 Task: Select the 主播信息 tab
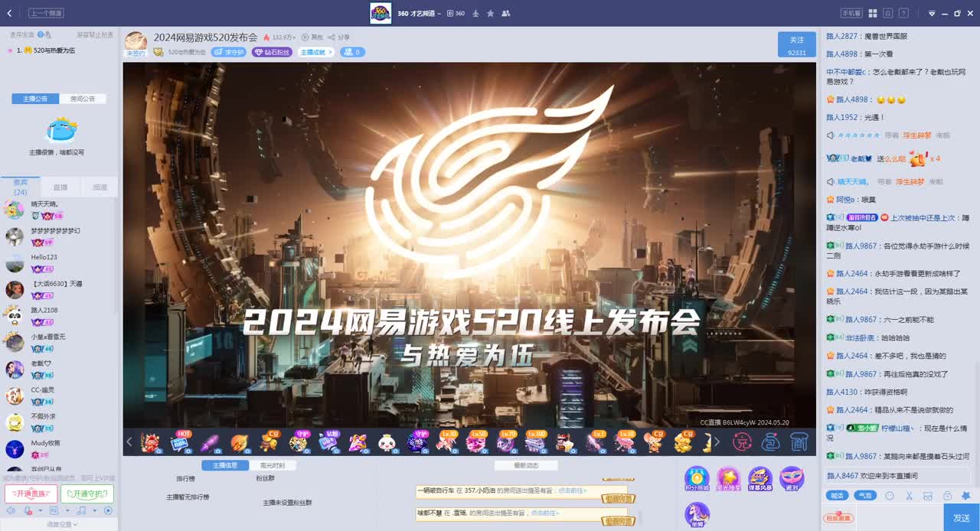coord(225,465)
